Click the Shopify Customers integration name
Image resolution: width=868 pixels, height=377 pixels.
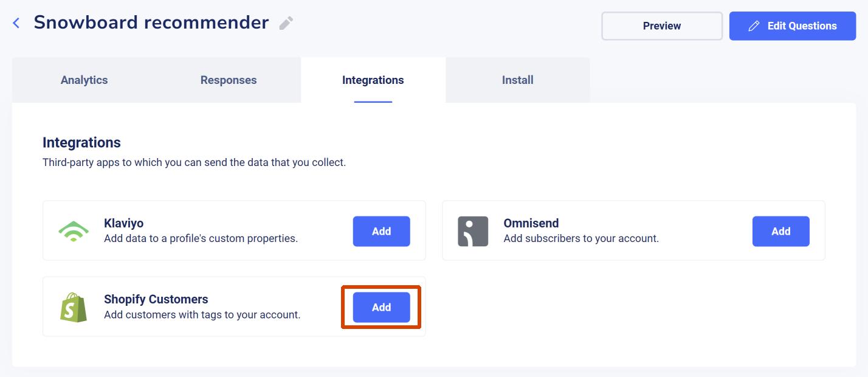pos(156,299)
